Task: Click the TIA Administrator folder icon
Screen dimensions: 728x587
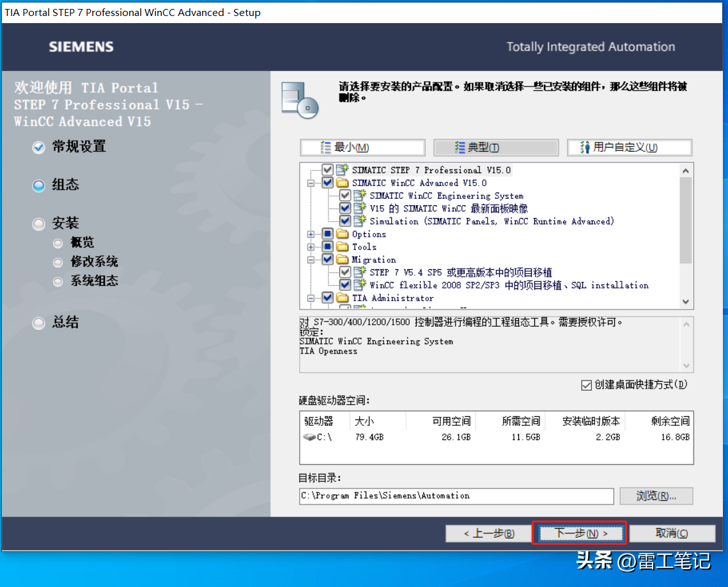Action: coord(343,298)
